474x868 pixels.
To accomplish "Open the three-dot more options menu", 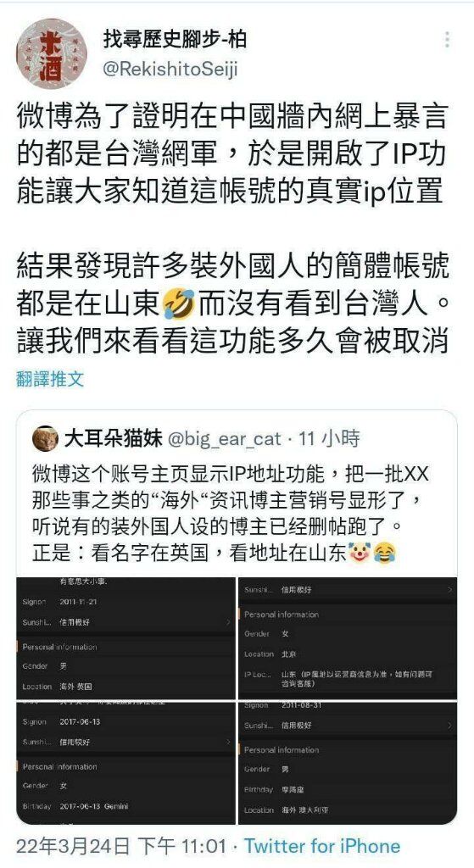I will 447,39.
